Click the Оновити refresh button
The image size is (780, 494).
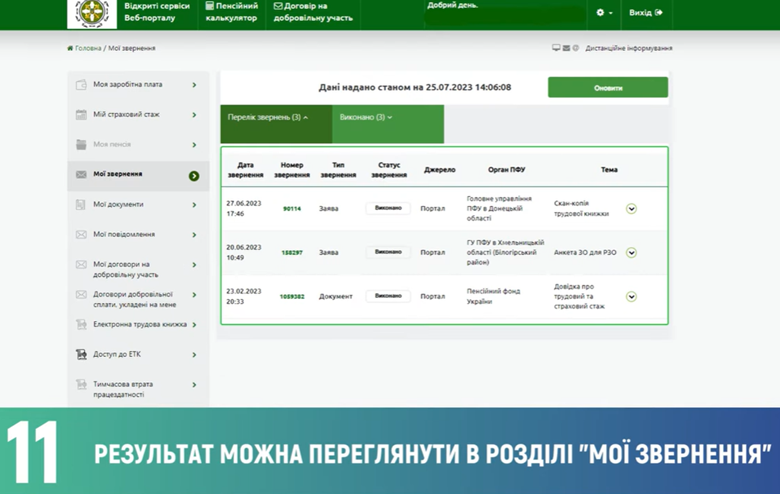(x=607, y=88)
